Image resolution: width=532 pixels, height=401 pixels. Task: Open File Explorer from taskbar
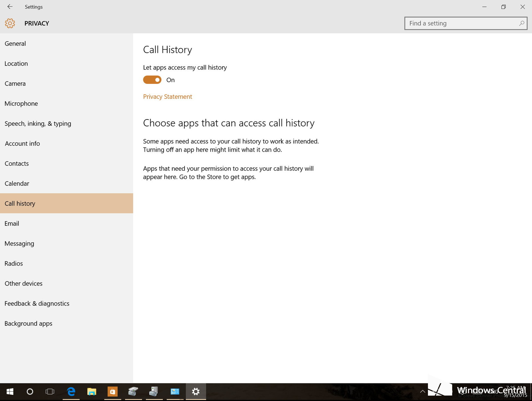[92, 392]
